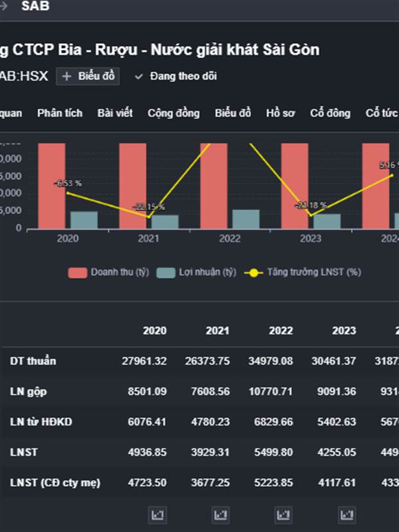Click the back arrow beside SAB
Screen dimensions: 399x532
click(4, 6)
